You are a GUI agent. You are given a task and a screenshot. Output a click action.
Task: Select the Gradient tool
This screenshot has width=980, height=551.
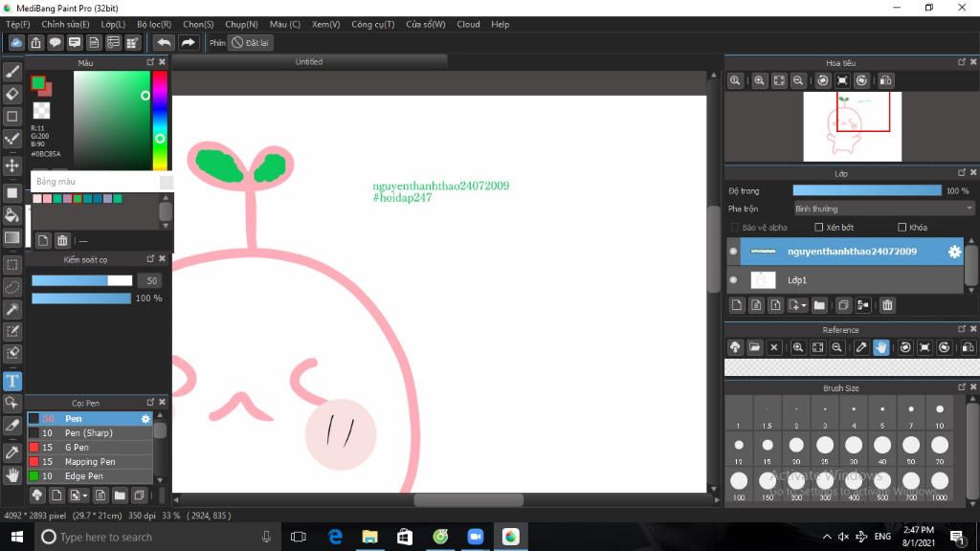click(11, 237)
